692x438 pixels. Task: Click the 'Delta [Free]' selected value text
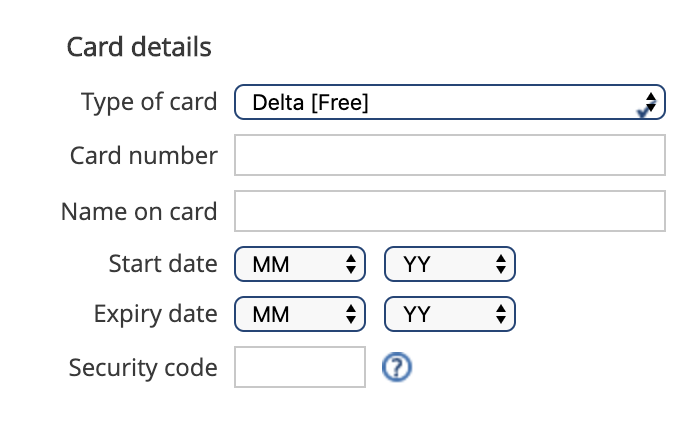point(310,102)
